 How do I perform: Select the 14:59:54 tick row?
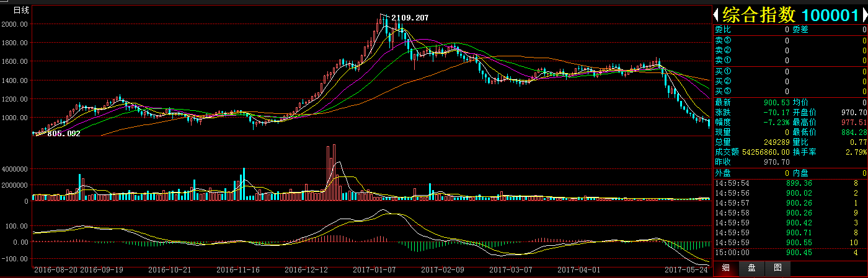790,183
